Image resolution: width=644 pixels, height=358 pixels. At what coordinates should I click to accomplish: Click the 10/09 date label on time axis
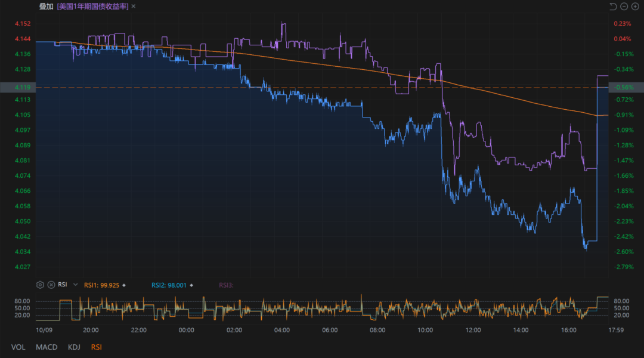point(44,330)
